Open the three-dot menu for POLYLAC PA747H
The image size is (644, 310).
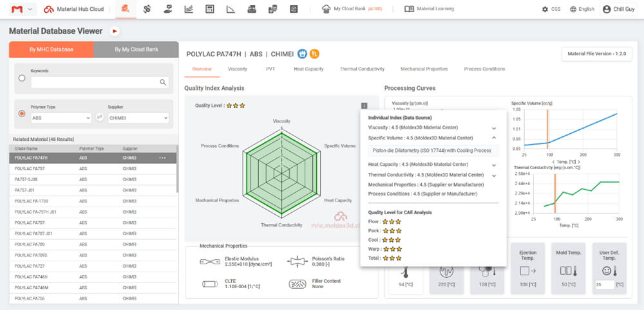click(x=163, y=158)
